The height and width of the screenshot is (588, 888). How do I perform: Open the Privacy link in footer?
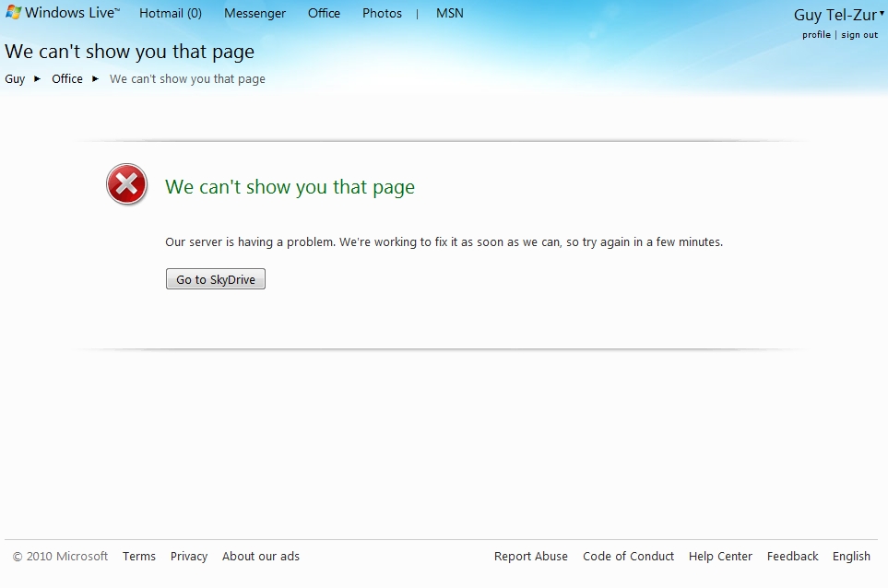point(189,557)
